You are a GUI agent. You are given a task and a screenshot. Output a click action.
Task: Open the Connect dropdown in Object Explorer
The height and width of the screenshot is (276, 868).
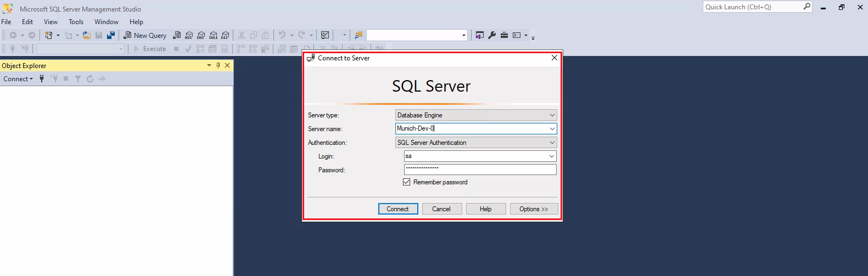18,78
